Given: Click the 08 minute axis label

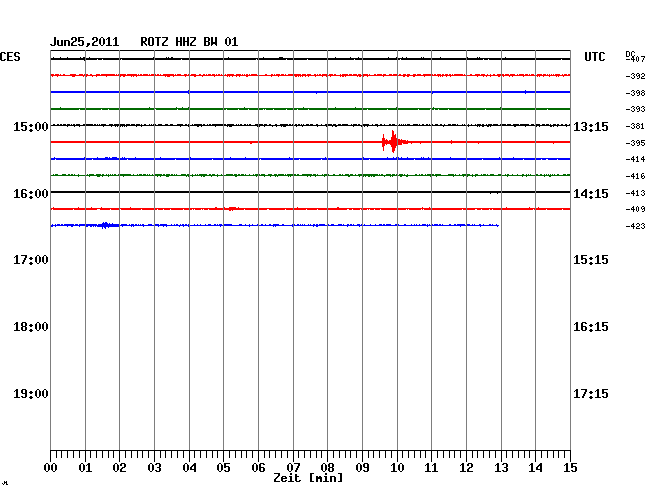Looking at the screenshot, I should [327, 468].
